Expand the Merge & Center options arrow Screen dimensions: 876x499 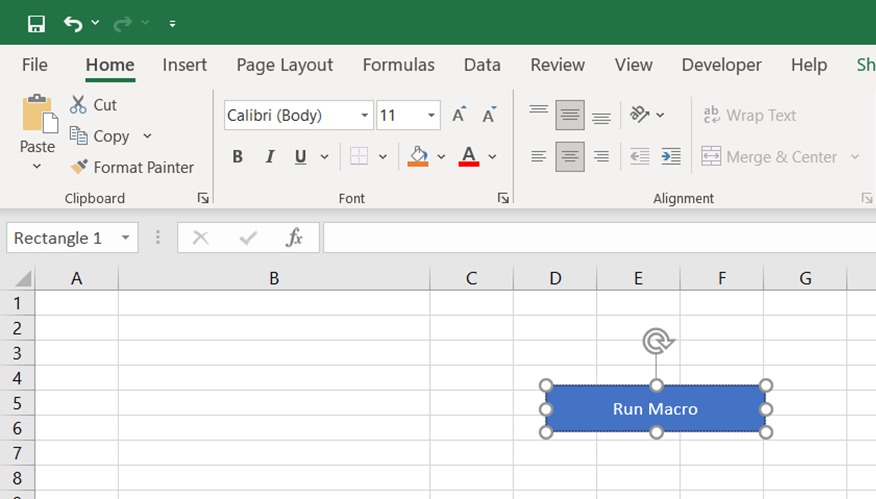(855, 157)
